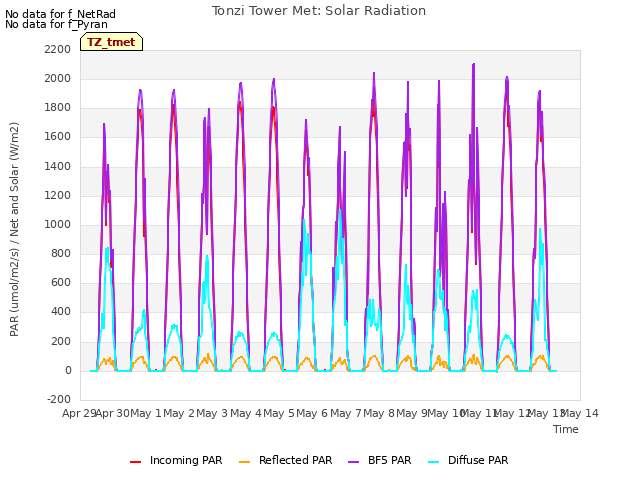The height and width of the screenshot is (480, 640).
Task: Click the 400 y-axis tick label
Action: pos(61,312)
